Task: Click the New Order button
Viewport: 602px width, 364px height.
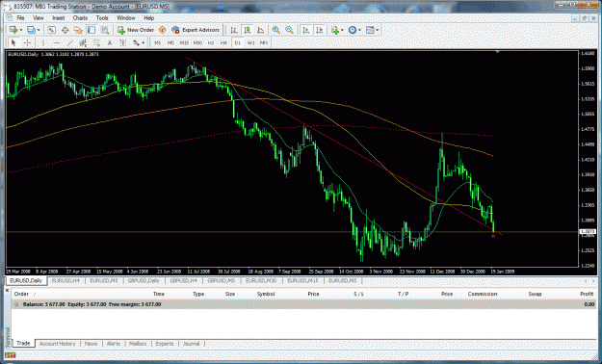Action: point(136,30)
